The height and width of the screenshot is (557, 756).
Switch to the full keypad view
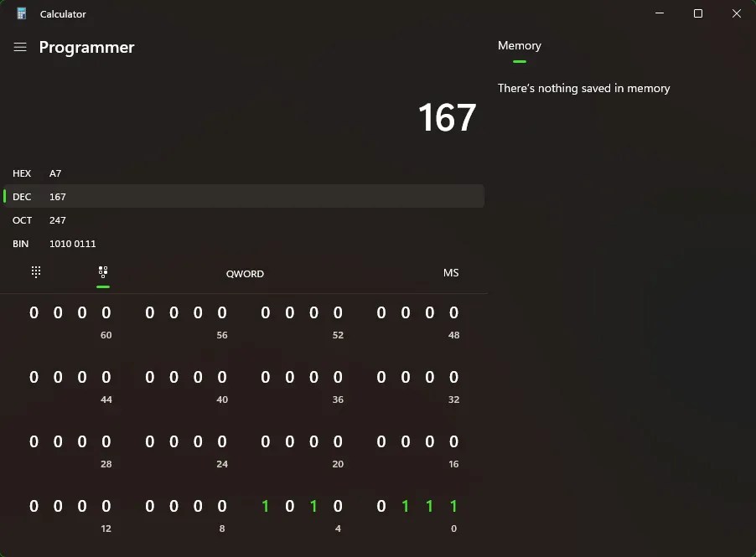click(35, 271)
